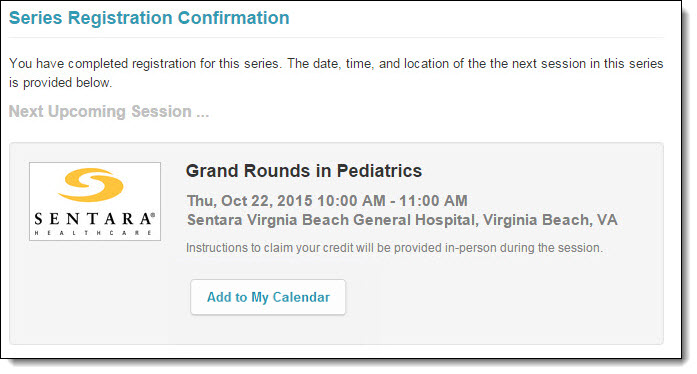Click the 'You have completed registration' sentence

pos(145,64)
